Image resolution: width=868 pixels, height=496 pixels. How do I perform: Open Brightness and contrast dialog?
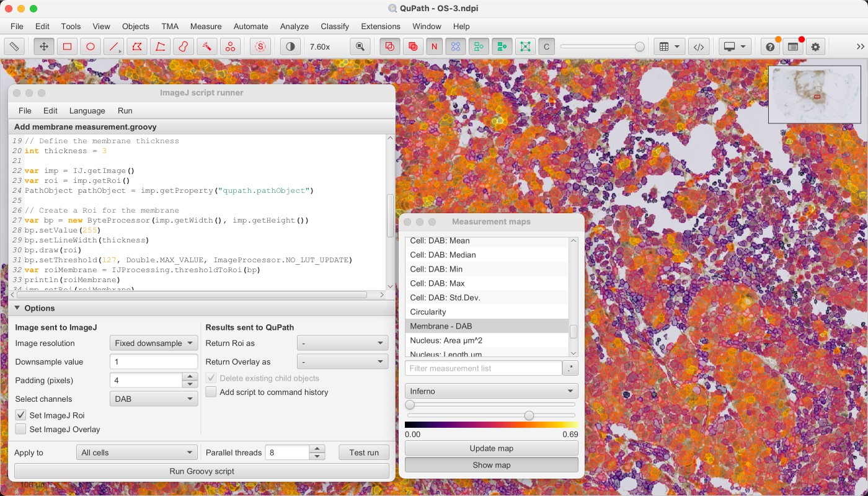(x=290, y=46)
